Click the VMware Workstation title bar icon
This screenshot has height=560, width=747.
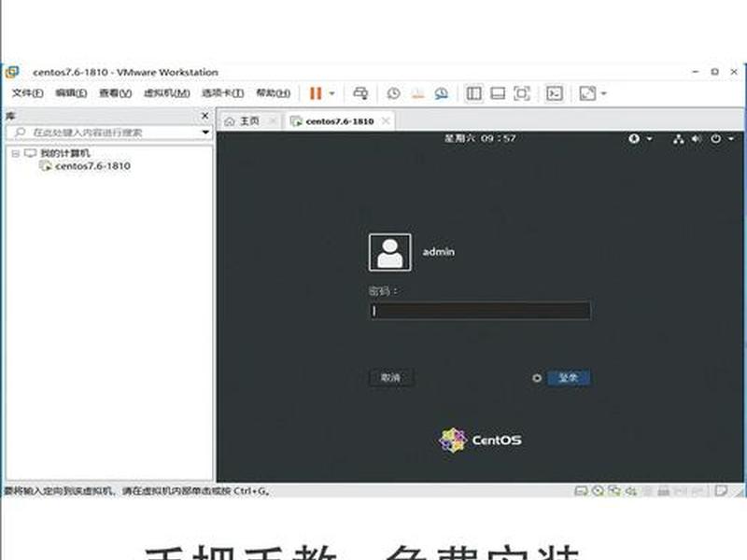pos(12,73)
